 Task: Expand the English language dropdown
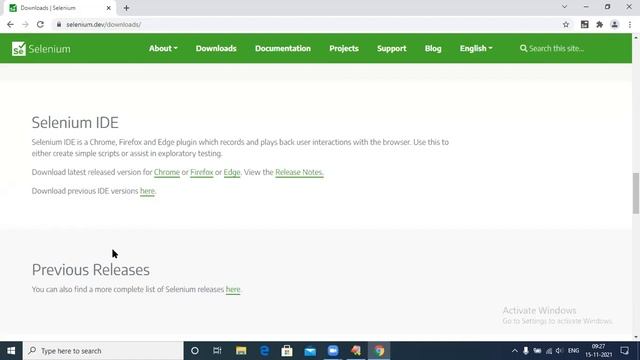476,49
